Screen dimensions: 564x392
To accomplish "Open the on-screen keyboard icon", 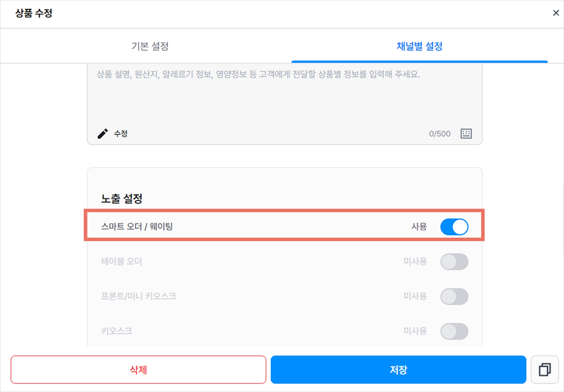I will point(466,134).
